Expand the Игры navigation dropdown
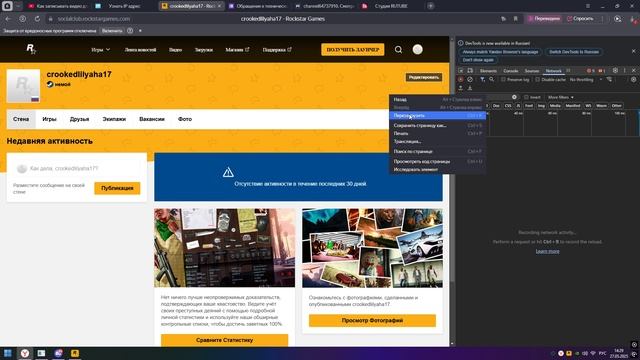Image resolution: width=640 pixels, height=360 pixels. click(x=100, y=50)
